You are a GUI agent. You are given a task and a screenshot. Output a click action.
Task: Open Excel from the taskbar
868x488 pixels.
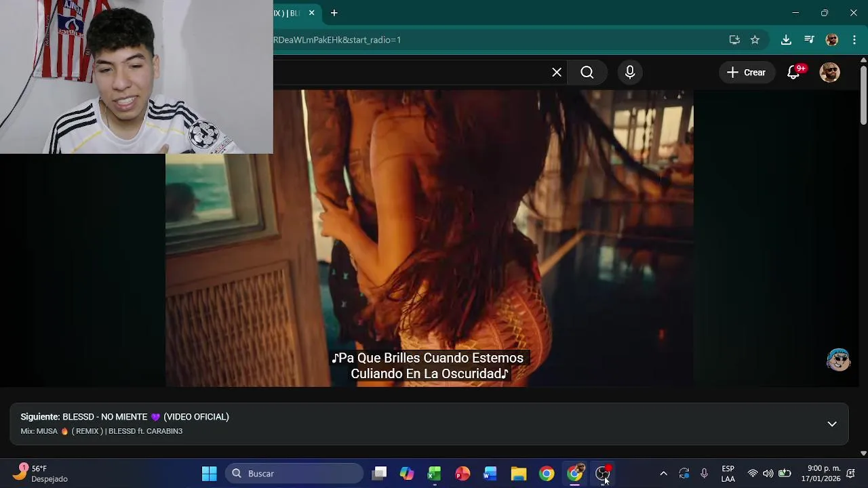pyautogui.click(x=435, y=474)
